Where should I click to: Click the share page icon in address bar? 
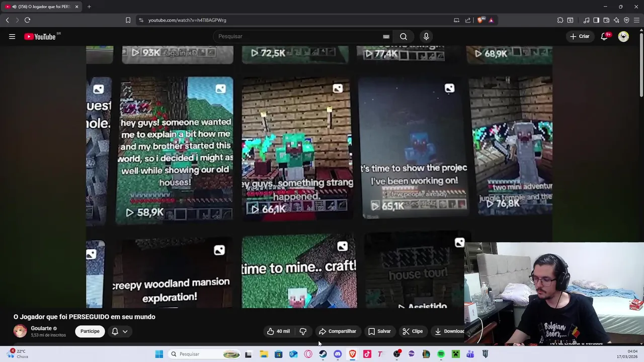[x=468, y=20]
